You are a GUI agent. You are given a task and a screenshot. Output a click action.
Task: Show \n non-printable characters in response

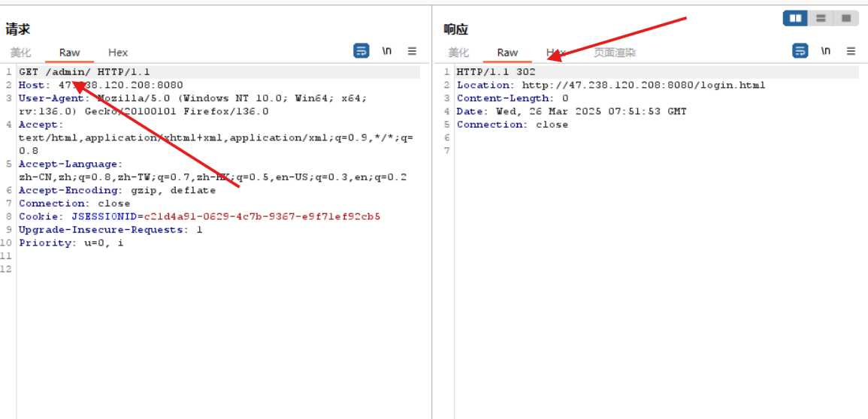click(x=826, y=51)
